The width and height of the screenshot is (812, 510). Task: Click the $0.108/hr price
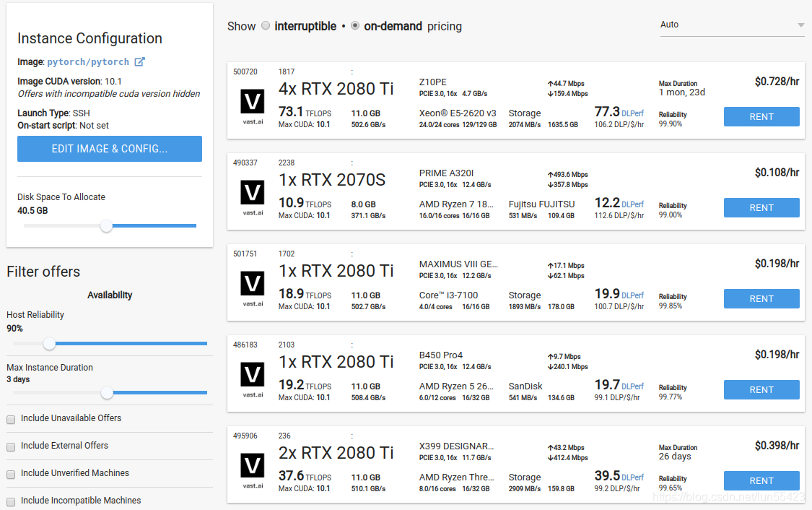[777, 172]
